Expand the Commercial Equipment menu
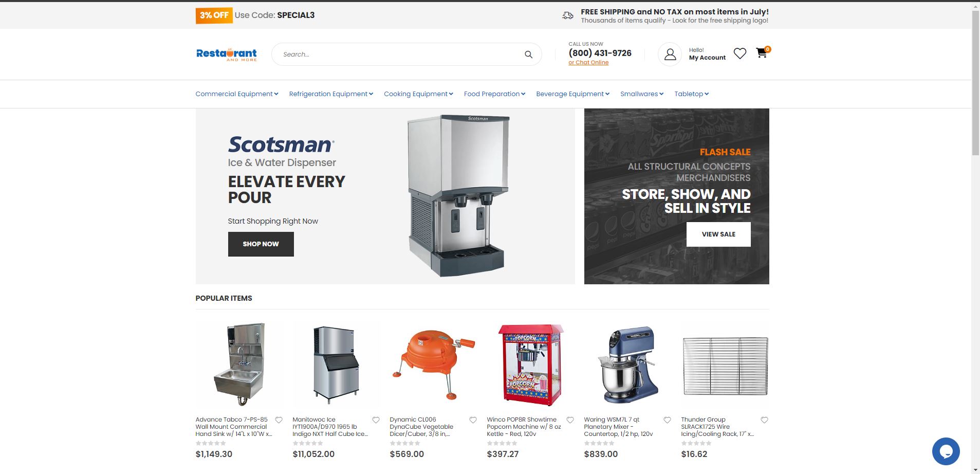980x474 pixels. pos(236,94)
